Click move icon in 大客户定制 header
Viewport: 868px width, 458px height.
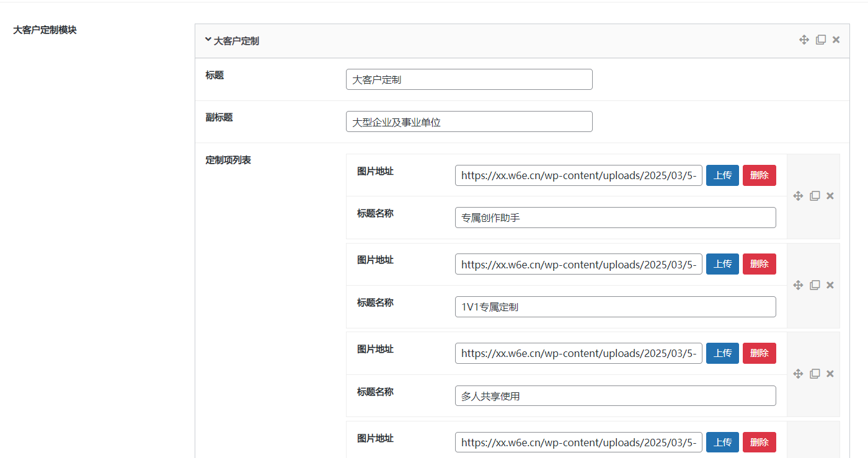pyautogui.click(x=804, y=40)
